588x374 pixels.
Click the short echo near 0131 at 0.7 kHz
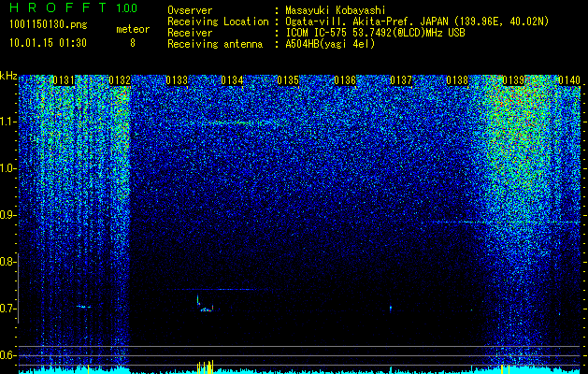point(83,307)
